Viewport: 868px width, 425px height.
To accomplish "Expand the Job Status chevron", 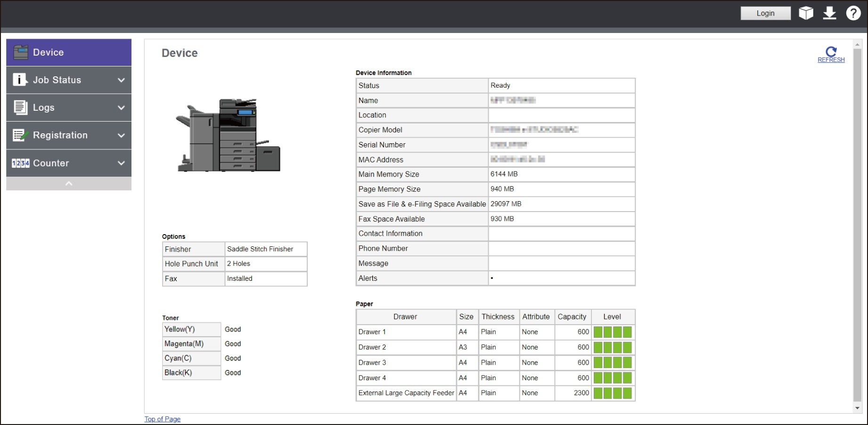I will pyautogui.click(x=121, y=80).
